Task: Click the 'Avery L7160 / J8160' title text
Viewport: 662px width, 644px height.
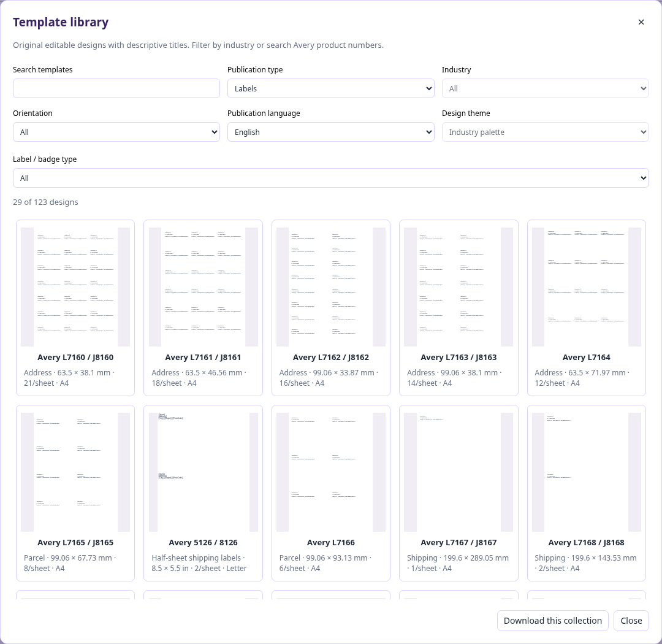Action: click(x=75, y=357)
